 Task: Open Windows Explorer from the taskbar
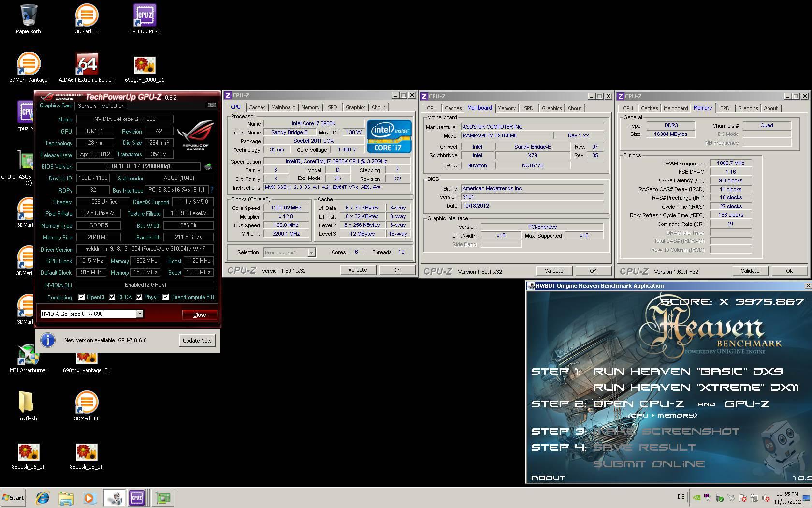tap(66, 497)
